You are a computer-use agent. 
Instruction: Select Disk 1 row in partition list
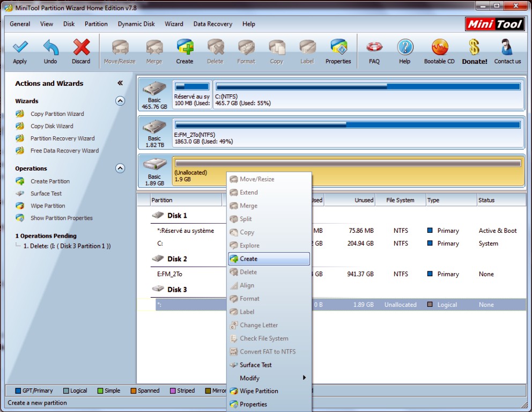(x=177, y=216)
